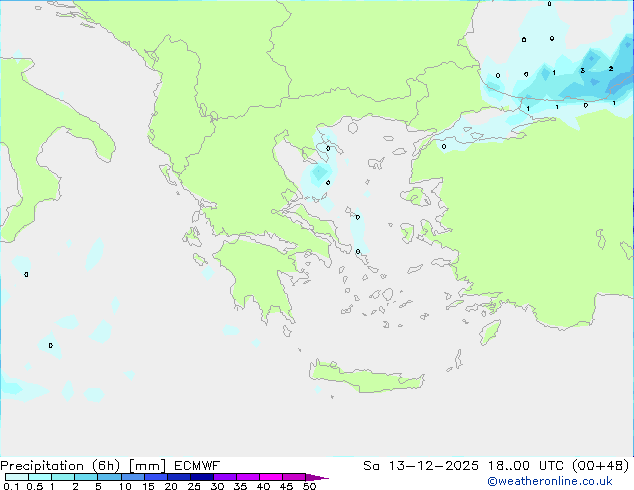The width and height of the screenshot is (634, 490).
Task: Open the weatheronline.co.uk copyright link
Action: coord(550,481)
